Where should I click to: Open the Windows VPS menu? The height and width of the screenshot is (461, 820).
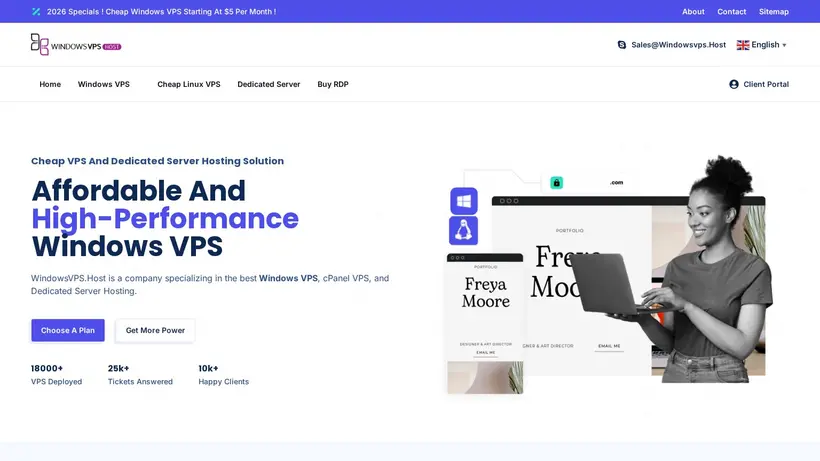[104, 84]
